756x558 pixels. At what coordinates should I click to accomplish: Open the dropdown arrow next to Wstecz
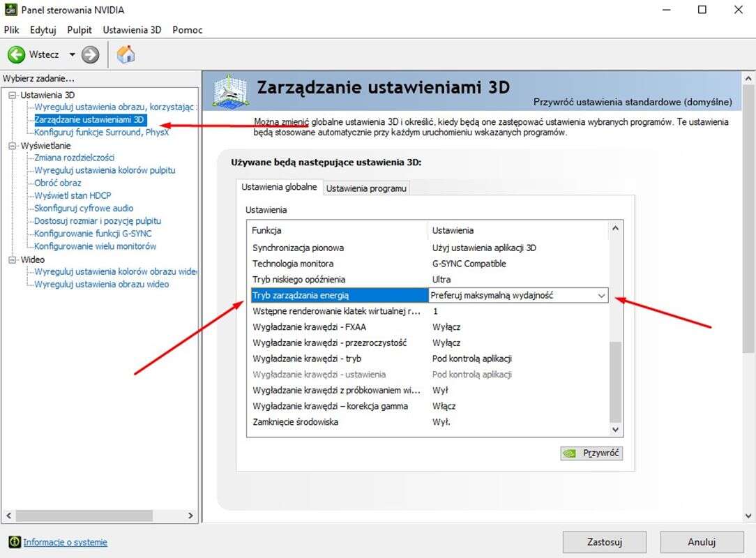pos(72,54)
